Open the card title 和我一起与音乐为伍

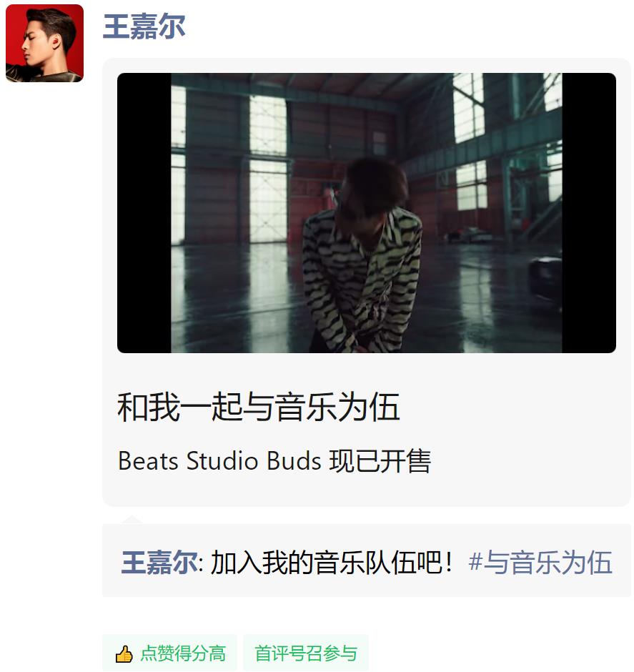[259, 407]
